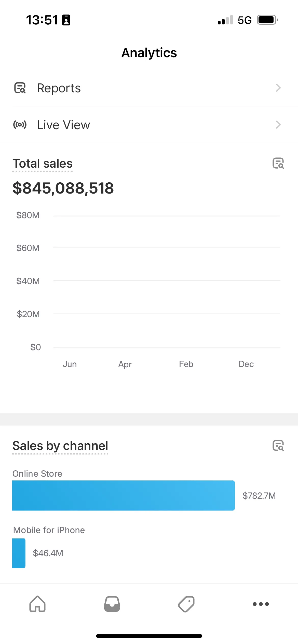Open the More menu (three dots)
Screen dimensions: 298x644
pos(261,604)
